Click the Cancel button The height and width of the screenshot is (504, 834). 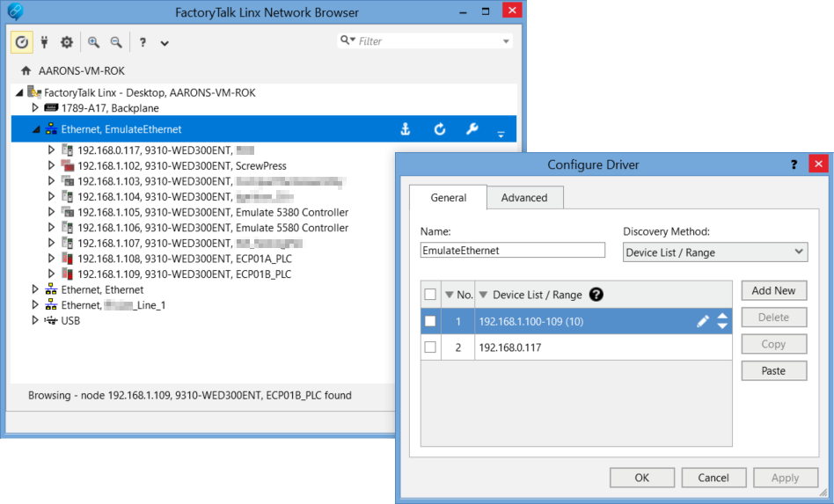(713, 478)
